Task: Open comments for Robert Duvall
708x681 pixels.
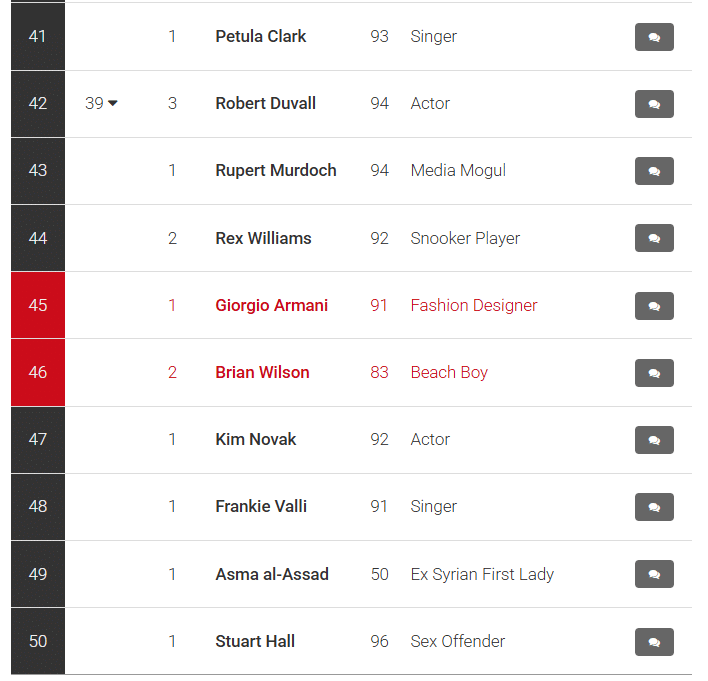Action: coord(654,104)
